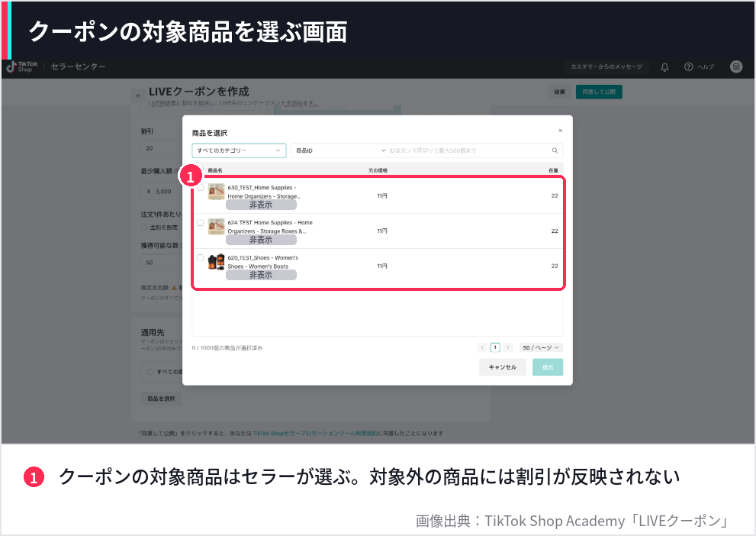Select the 上限を設定 radio button
The image size is (756, 536).
pyautogui.click(x=144, y=228)
